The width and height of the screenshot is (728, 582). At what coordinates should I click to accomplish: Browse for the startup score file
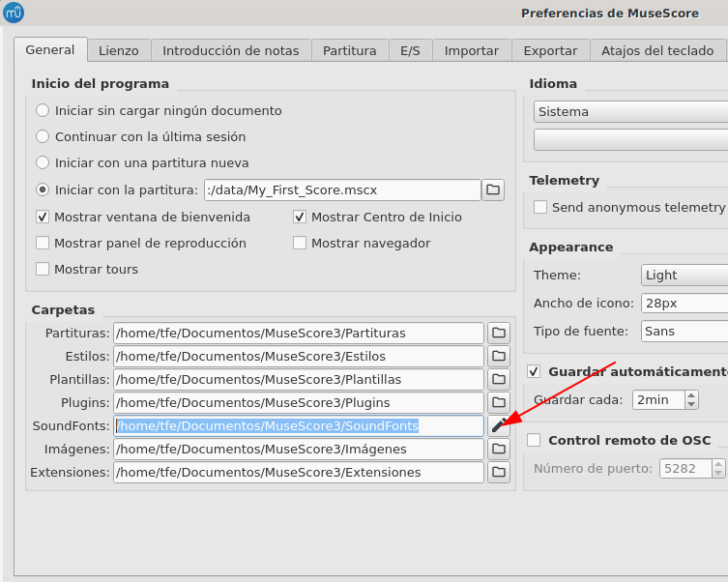pyautogui.click(x=493, y=189)
